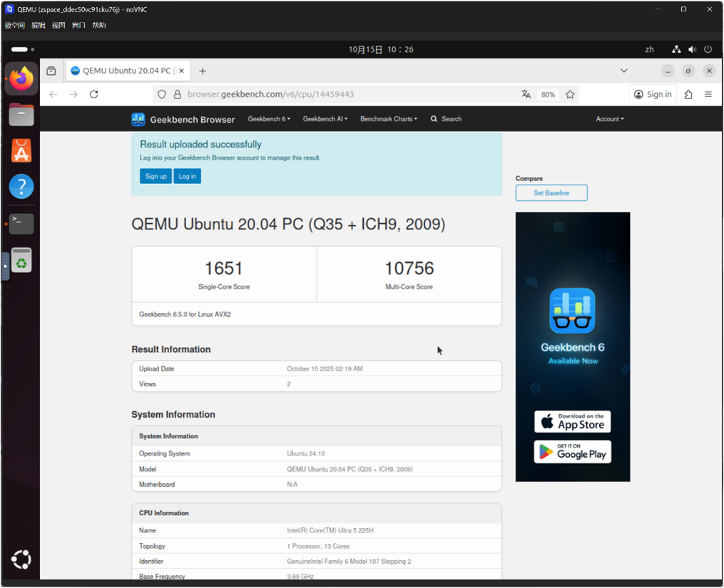Open the third noVNC menu item

[58, 26]
